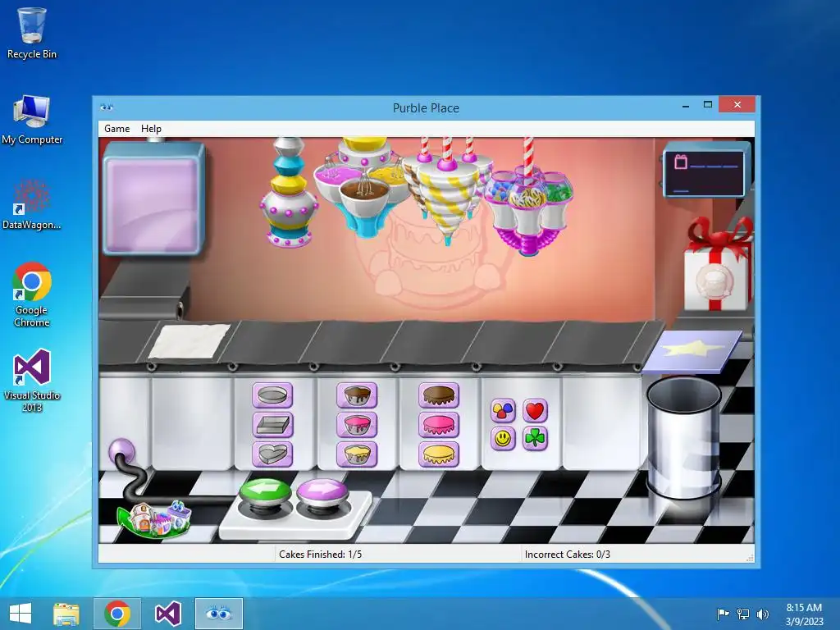This screenshot has width=840, height=630.
Task: Open the Game menu
Action: [116, 129]
